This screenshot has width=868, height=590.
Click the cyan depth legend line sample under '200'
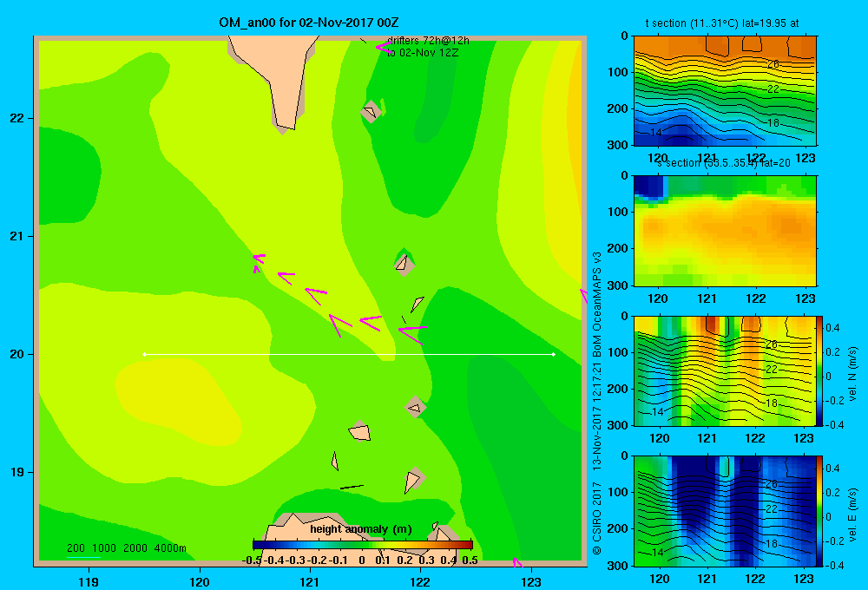83,557
